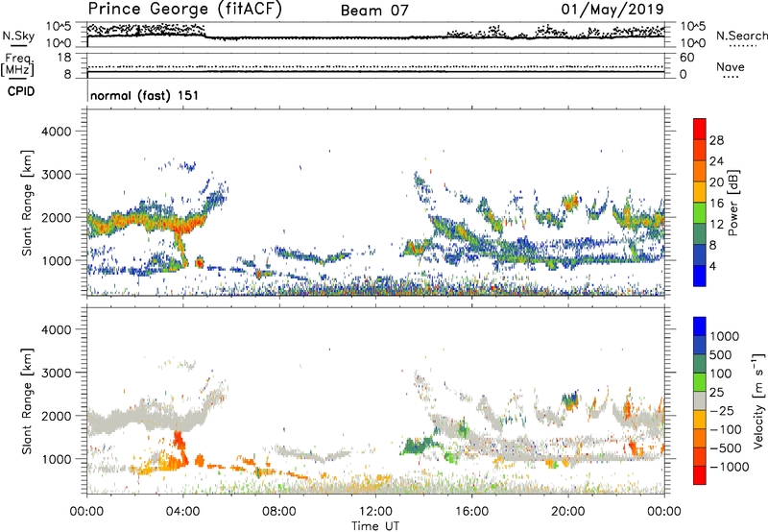Viewport: 768px width, 532px height.
Task: Click the '1000' range tick on velocity panel
Action: 56,459
